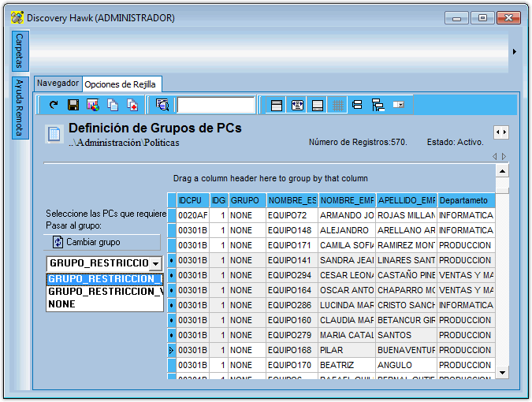Click the IDG column header

[219, 200]
